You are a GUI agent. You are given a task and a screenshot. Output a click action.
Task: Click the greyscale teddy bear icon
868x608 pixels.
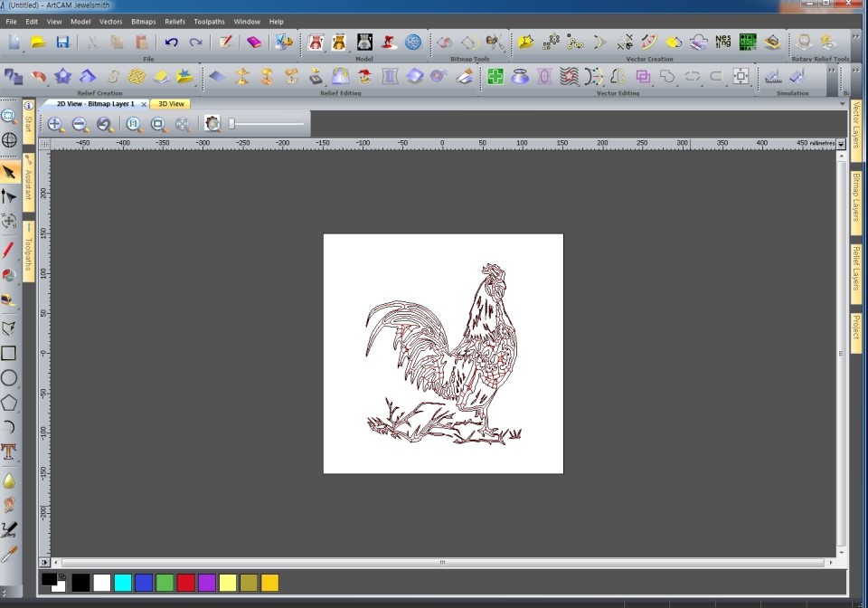point(364,43)
